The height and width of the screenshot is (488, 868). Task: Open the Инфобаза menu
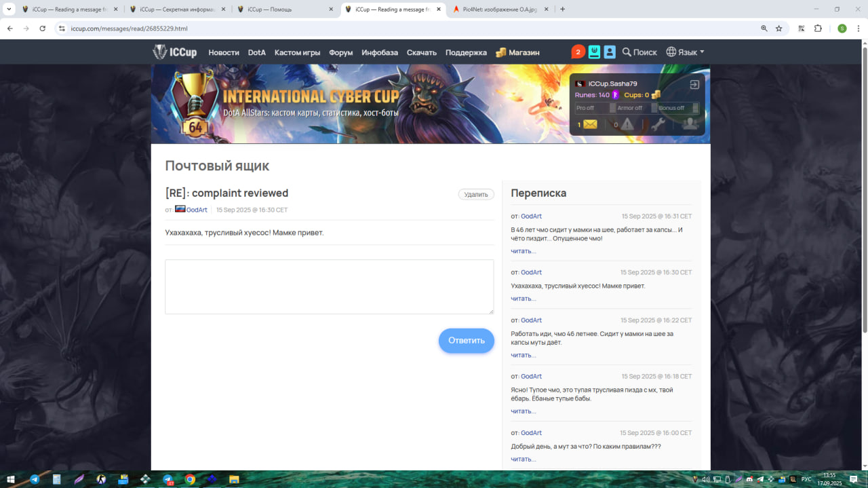(380, 52)
